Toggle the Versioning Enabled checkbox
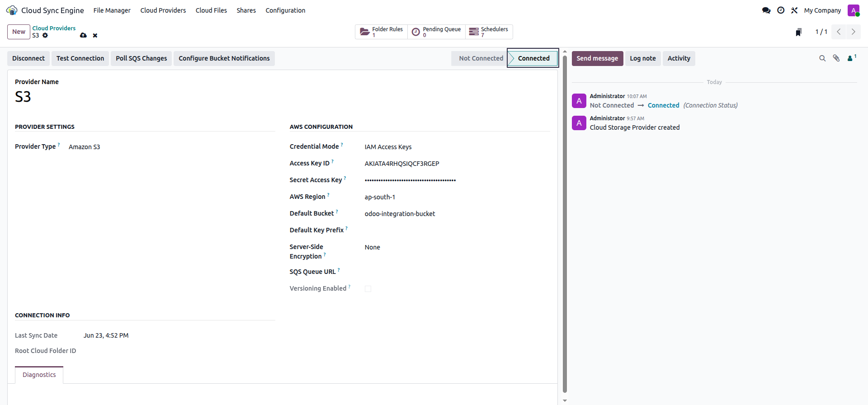Image resolution: width=868 pixels, height=405 pixels. [368, 289]
